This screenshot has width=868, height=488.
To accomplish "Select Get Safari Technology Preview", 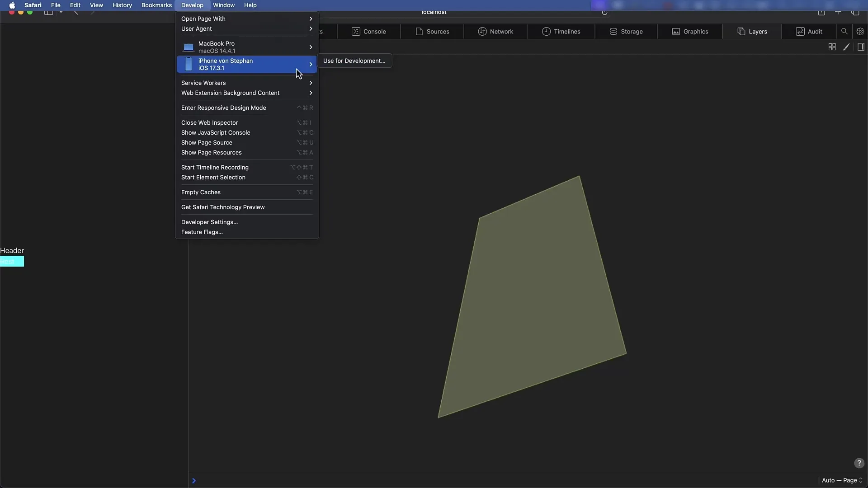I will pyautogui.click(x=247, y=207).
